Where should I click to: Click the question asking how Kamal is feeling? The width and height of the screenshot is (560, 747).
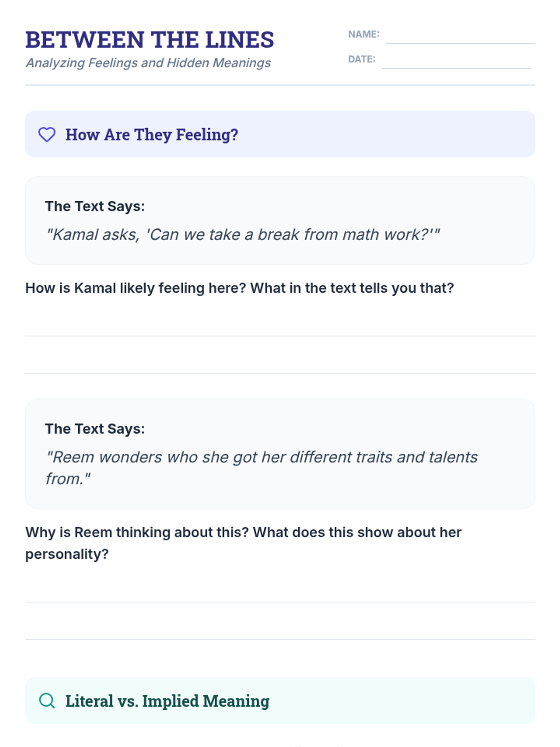239,288
